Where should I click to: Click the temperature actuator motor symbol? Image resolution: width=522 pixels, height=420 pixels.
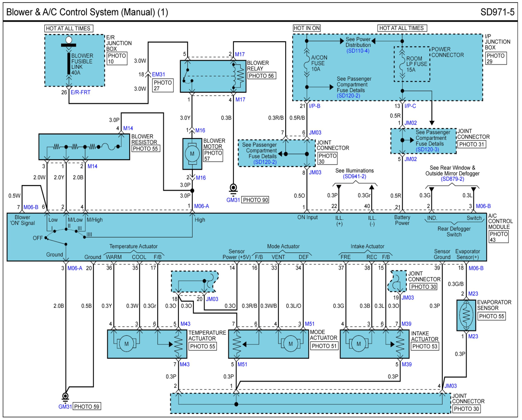[126, 344]
